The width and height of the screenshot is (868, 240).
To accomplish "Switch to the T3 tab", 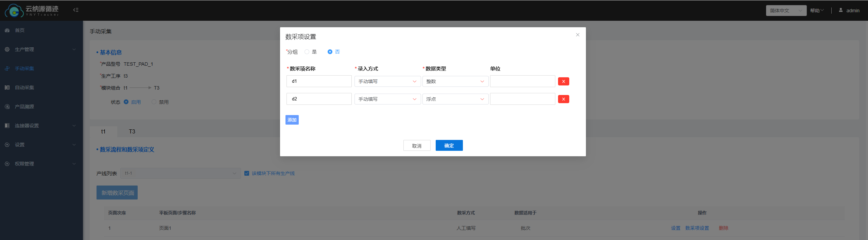I will pos(132,131).
